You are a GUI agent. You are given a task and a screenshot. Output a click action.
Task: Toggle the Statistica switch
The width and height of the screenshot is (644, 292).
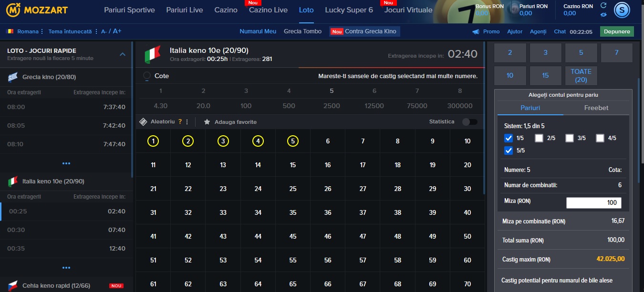(469, 122)
